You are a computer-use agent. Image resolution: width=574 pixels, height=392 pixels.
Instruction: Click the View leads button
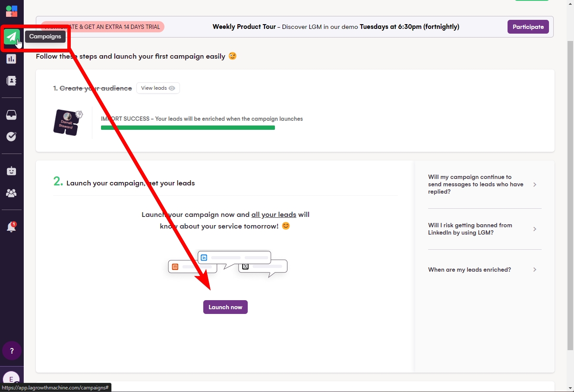pos(158,88)
